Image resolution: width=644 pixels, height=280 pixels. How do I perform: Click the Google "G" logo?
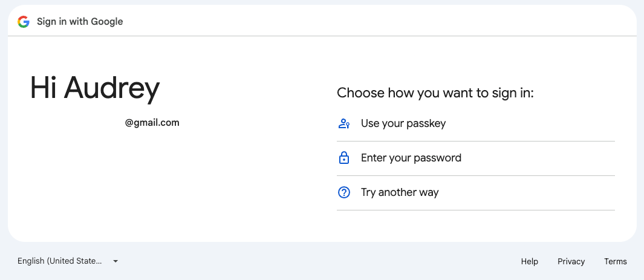pos(24,22)
